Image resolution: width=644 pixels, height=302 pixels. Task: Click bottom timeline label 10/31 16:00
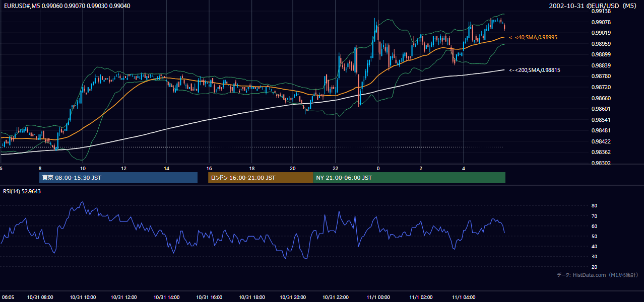pyautogui.click(x=209, y=297)
